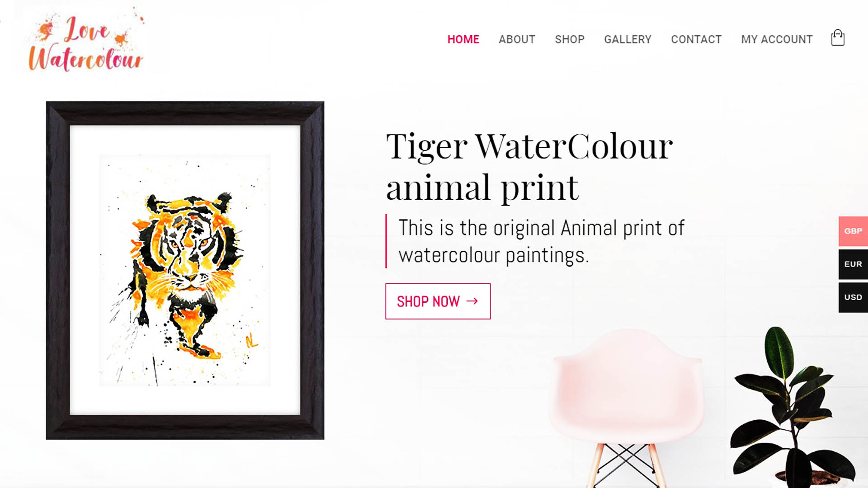Image resolution: width=868 pixels, height=488 pixels.
Task: Click the pink chair in the background
Action: [x=627, y=407]
